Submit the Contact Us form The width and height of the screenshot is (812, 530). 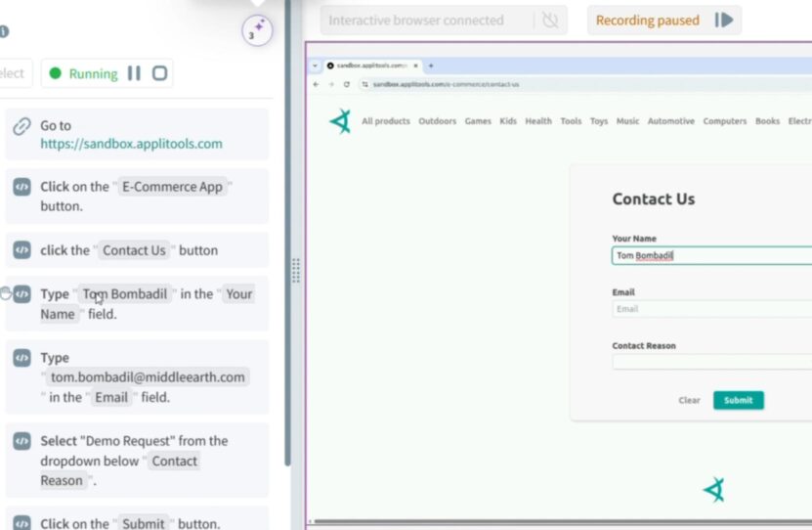pos(739,400)
